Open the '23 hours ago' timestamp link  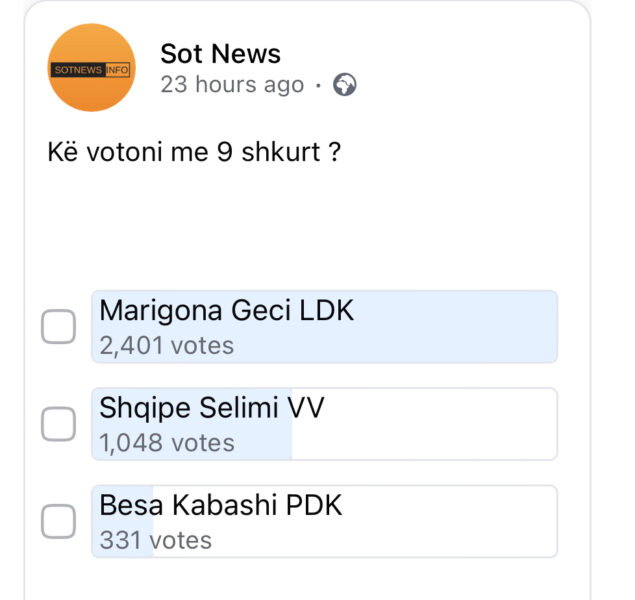point(232,85)
